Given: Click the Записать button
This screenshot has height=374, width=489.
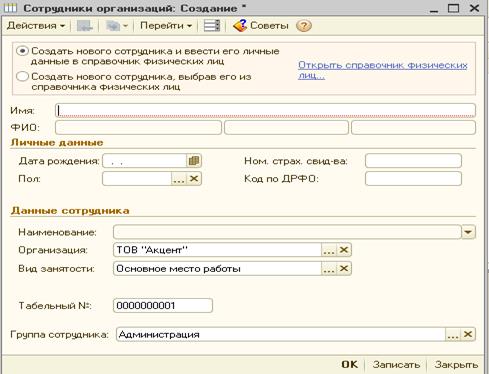Looking at the screenshot, I should [x=396, y=364].
